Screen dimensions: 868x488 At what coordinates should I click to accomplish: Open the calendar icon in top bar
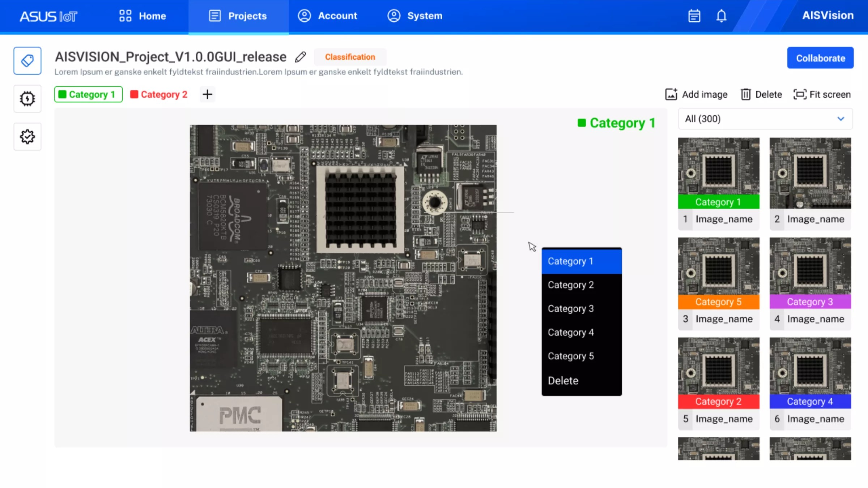694,16
